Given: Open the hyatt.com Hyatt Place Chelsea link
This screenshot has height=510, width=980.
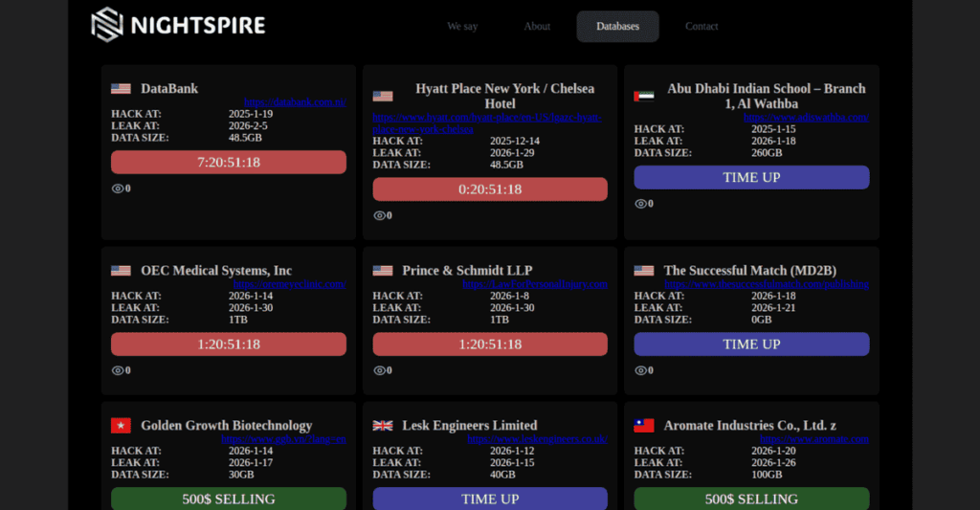Looking at the screenshot, I should point(487,123).
